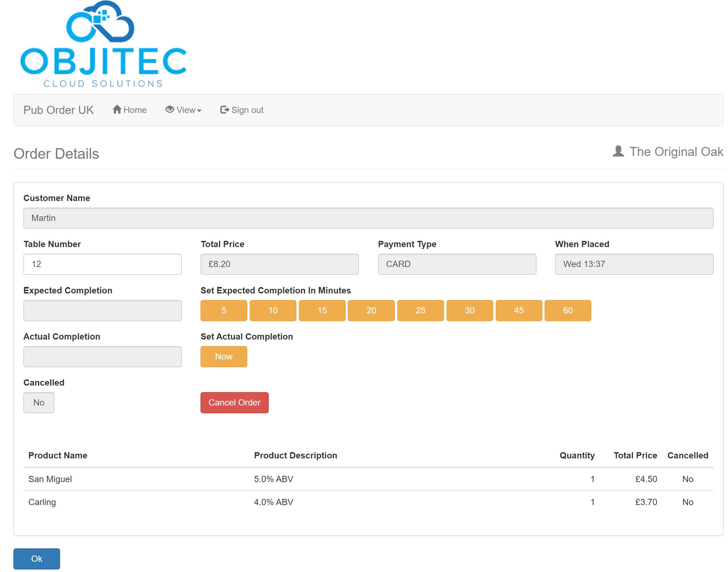Viewport: 728px width, 572px height.
Task: Click the Actual Completion label
Action: 62,337
